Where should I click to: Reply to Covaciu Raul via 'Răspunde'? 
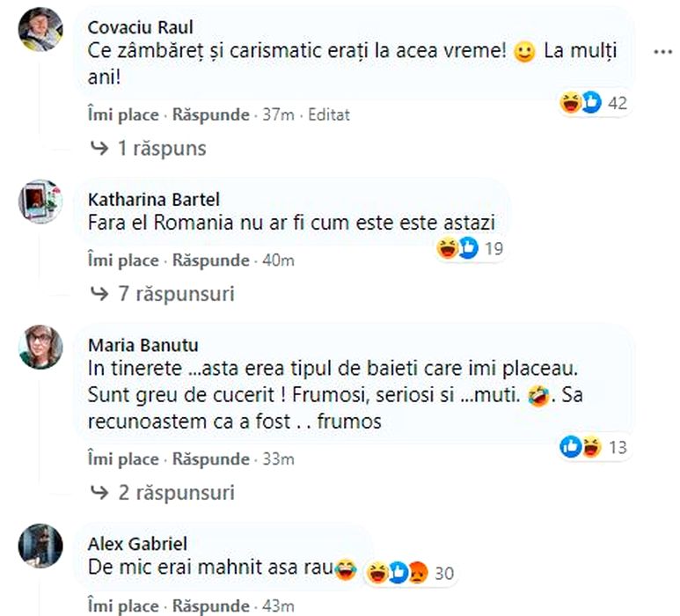tap(211, 114)
